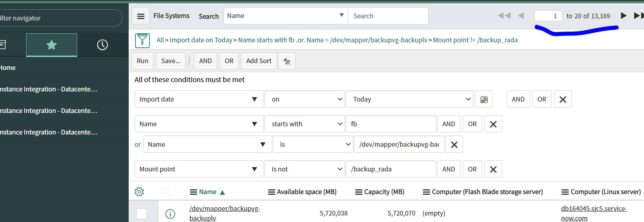Image resolution: width=644 pixels, height=222 pixels.
Task: Open the history clock tab
Action: (102, 45)
